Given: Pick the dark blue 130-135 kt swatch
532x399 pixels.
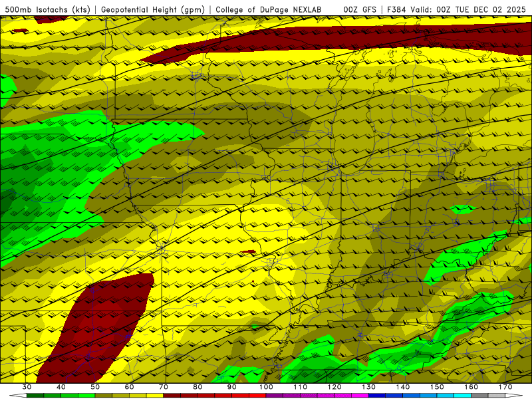Looking at the screenshot, I should tap(377, 396).
